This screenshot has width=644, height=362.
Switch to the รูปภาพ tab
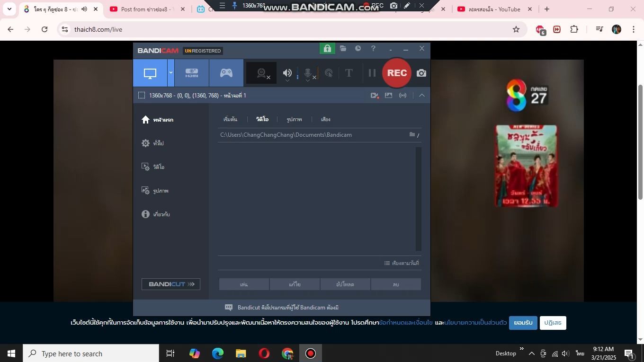tap(294, 119)
